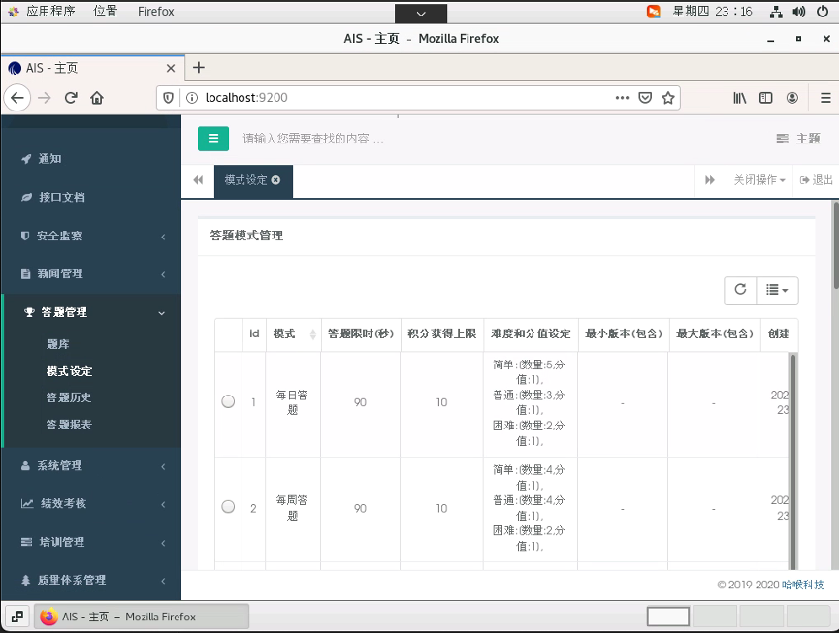
Task: Select the radio button for 每周答题 row
Action: [x=228, y=507]
